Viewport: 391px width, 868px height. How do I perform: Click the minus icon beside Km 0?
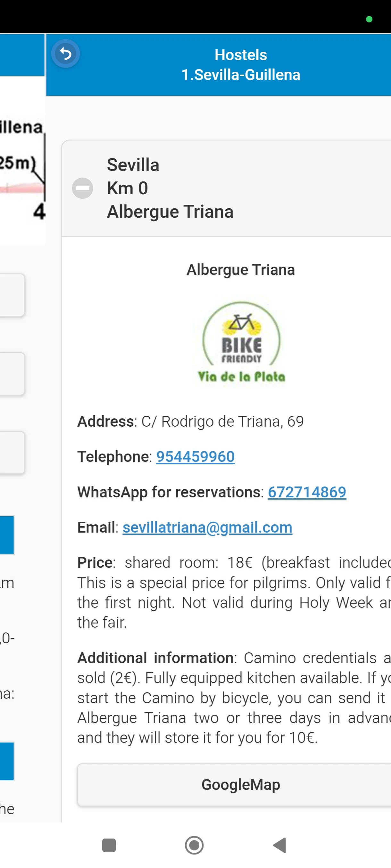pyautogui.click(x=83, y=188)
